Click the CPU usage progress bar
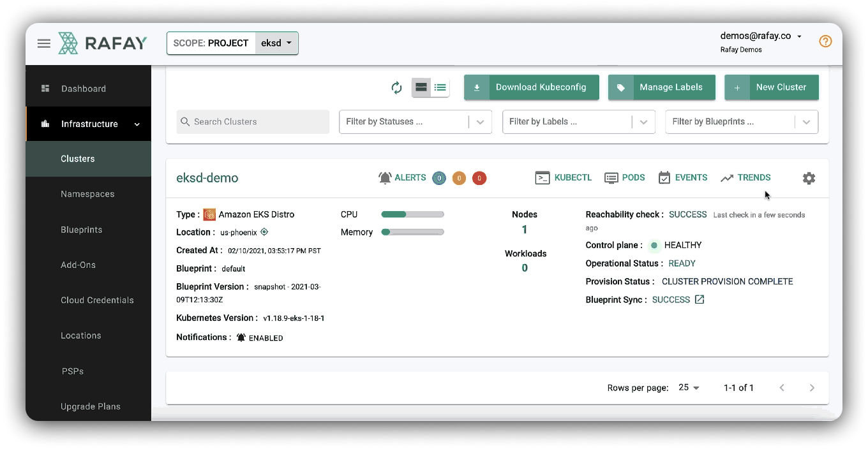The image size is (868, 449). [x=412, y=214]
